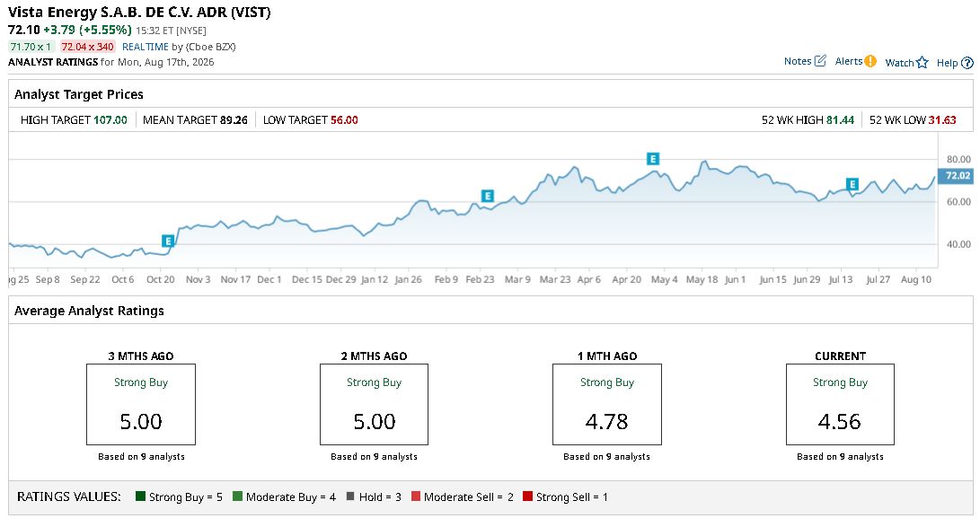Select the 1 MTH AGO 4.78 rating box

point(607,405)
